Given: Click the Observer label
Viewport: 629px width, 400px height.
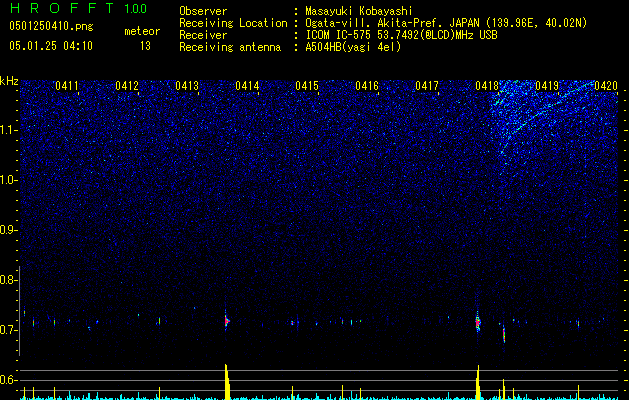Looking at the screenshot, I should pos(203,11).
